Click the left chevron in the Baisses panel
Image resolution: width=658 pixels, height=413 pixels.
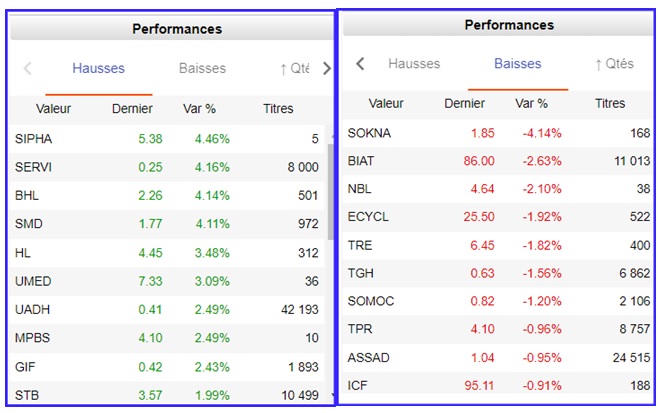(x=360, y=64)
